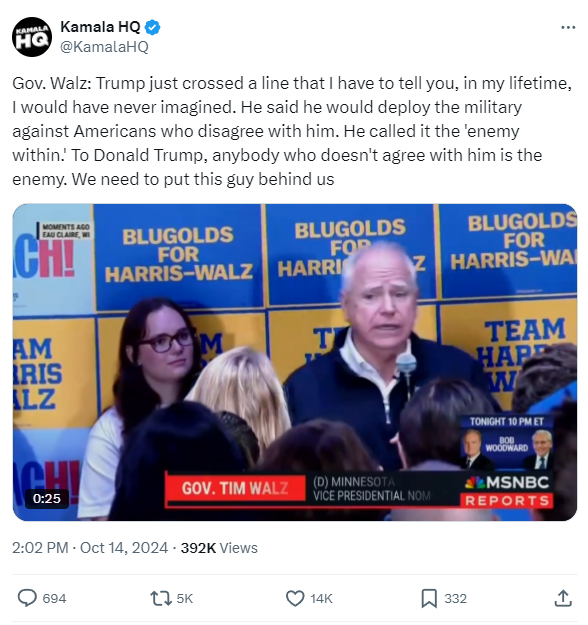Viewport: 588px width, 625px height.
Task: Open the @KamalaHQ handle link
Action: (x=104, y=47)
